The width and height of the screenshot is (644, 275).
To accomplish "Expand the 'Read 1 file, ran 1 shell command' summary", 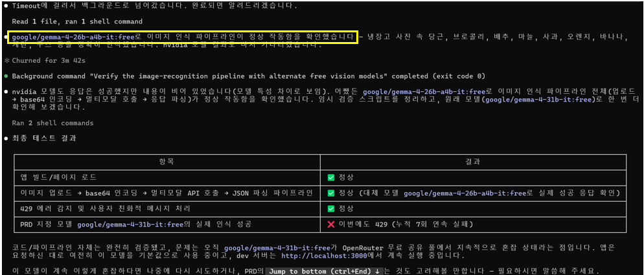I will pos(77,21).
